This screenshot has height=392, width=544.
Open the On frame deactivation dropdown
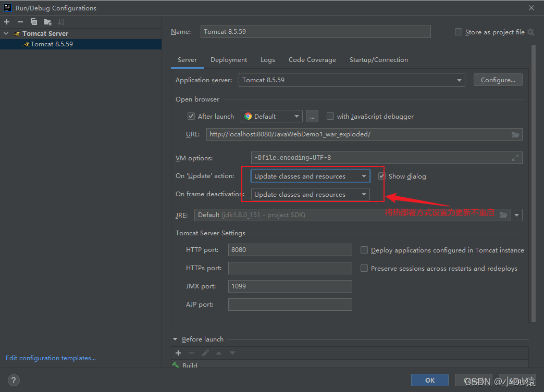pyautogui.click(x=310, y=195)
